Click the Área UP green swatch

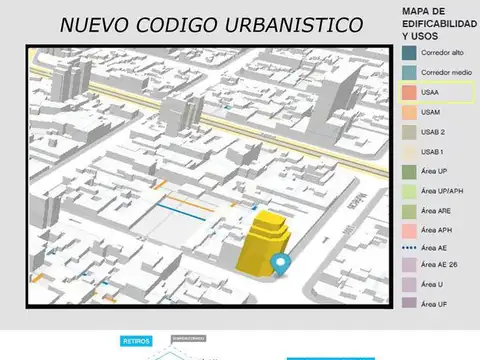pyautogui.click(x=409, y=172)
